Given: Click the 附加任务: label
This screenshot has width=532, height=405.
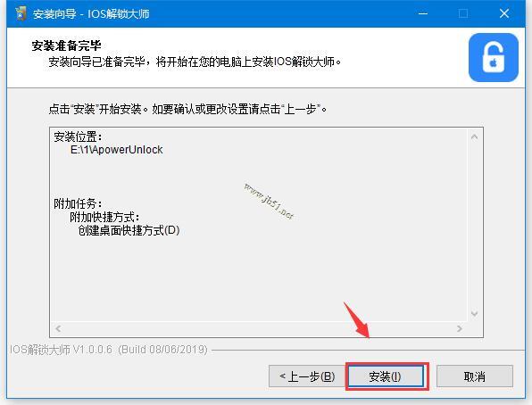Looking at the screenshot, I should tap(78, 203).
